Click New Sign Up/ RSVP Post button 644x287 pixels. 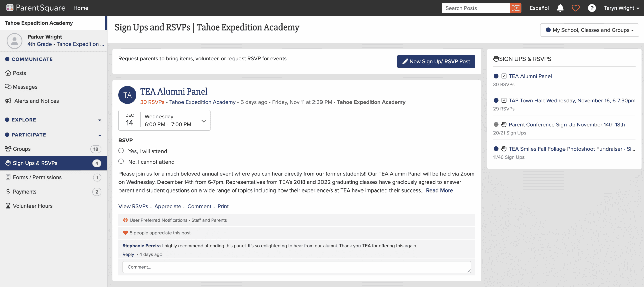click(436, 61)
